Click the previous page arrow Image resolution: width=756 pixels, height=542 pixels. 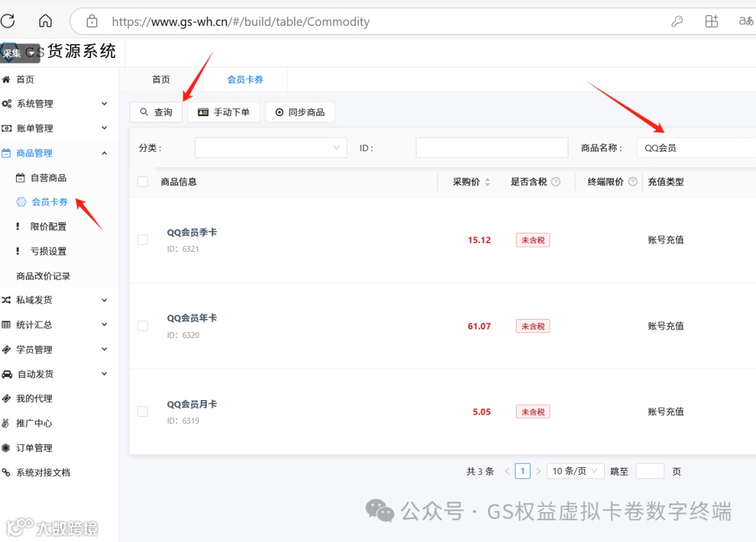click(507, 471)
